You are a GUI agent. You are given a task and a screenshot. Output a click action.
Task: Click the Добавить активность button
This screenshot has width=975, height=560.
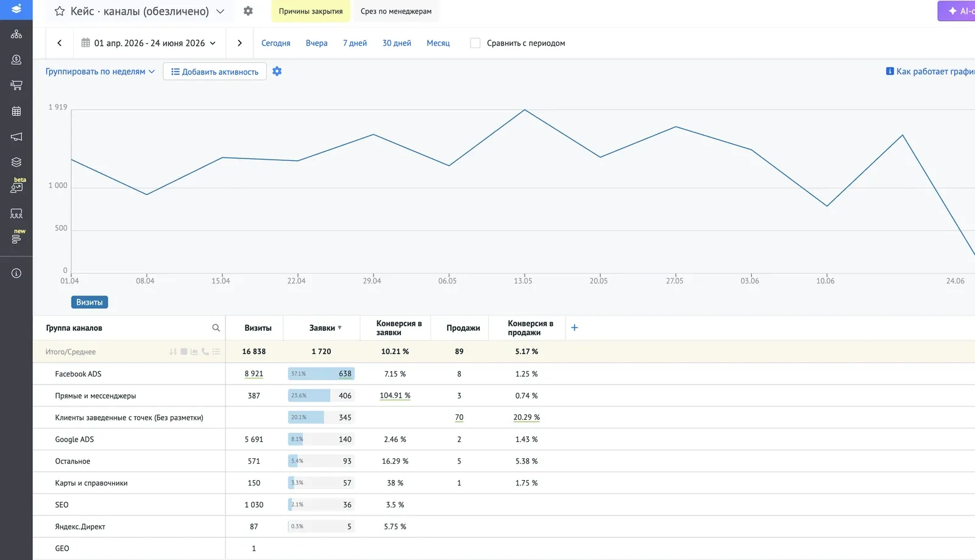214,71
